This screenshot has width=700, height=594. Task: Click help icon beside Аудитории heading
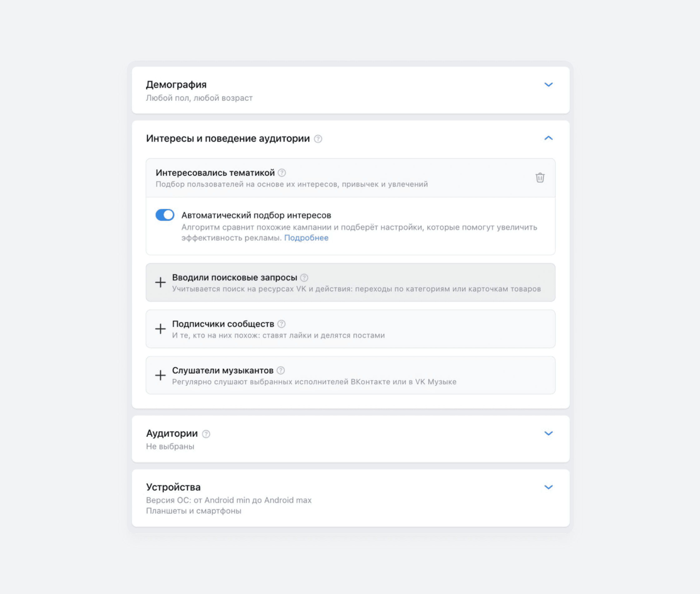coord(206,434)
